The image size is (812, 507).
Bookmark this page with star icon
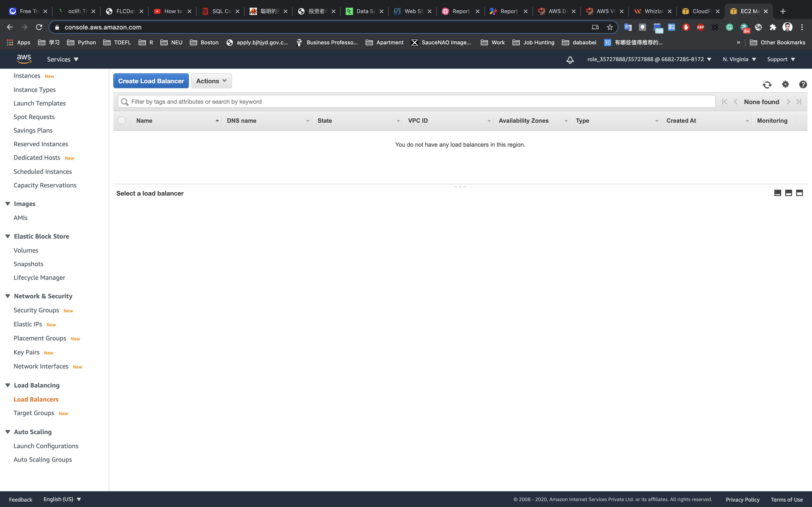pos(610,27)
